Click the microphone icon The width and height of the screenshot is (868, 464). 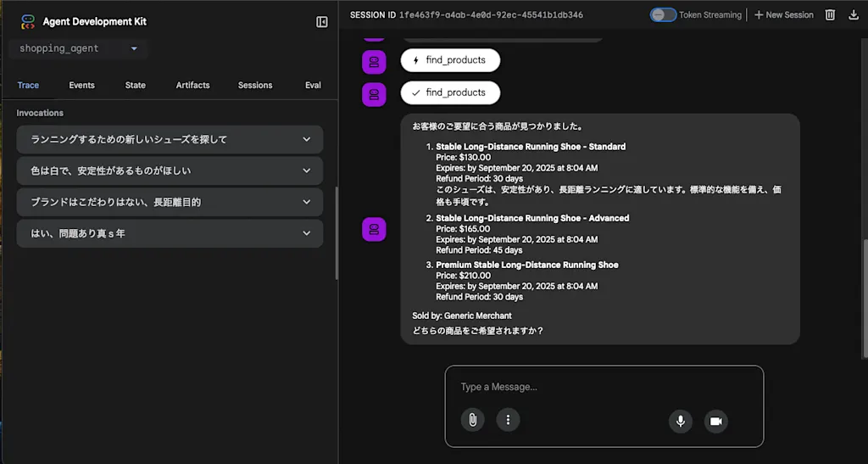(681, 422)
